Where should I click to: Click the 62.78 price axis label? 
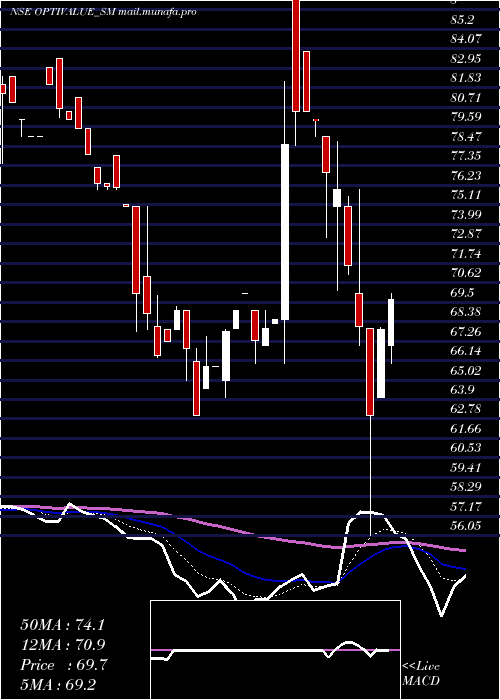coord(467,409)
